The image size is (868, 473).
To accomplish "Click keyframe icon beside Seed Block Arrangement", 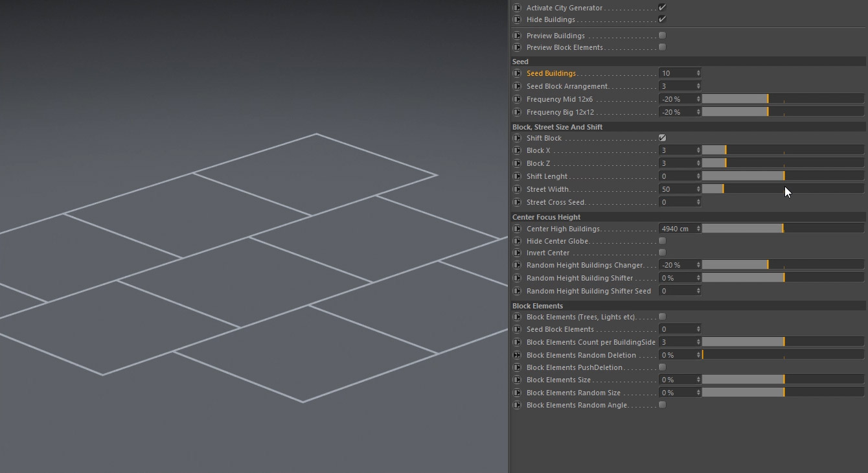I will pyautogui.click(x=517, y=86).
